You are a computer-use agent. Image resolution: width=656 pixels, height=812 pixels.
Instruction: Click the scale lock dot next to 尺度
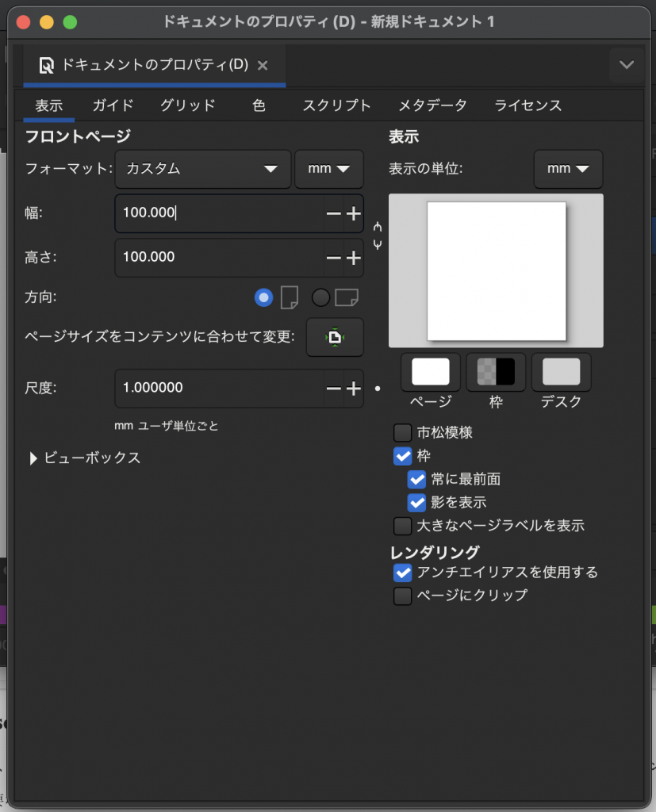coord(378,389)
